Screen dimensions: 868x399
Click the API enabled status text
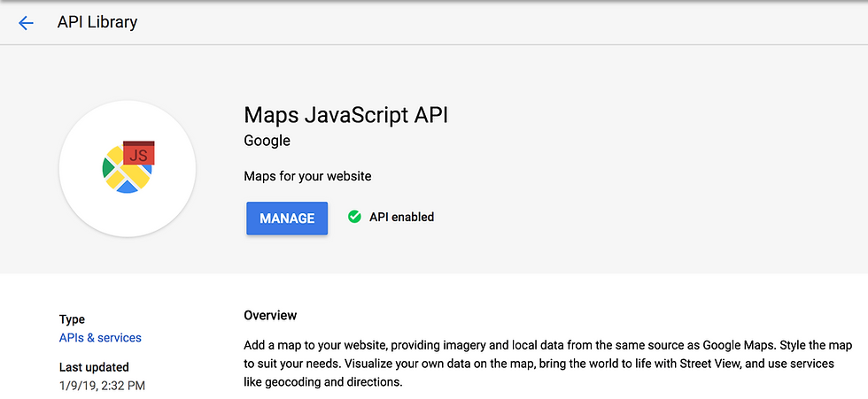pyautogui.click(x=401, y=217)
